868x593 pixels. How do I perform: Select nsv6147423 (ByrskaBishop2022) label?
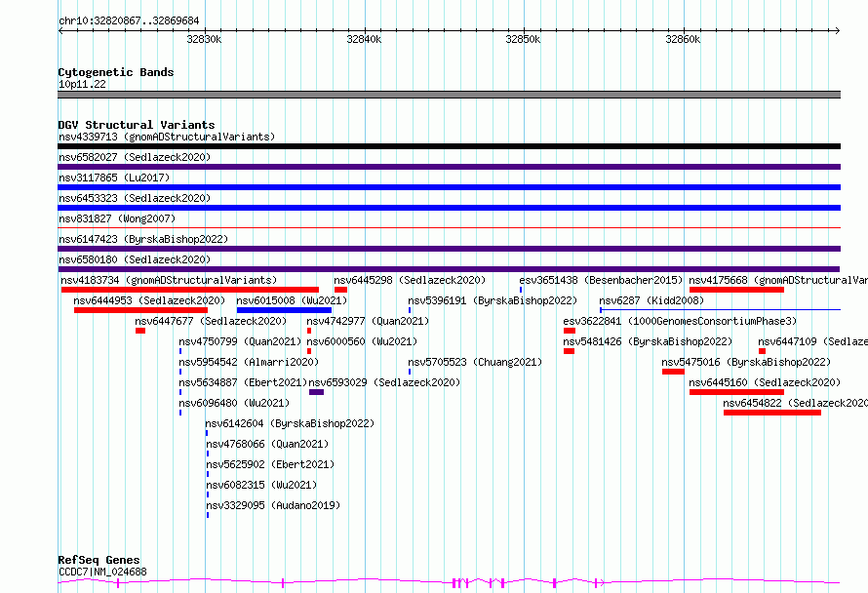143,239
